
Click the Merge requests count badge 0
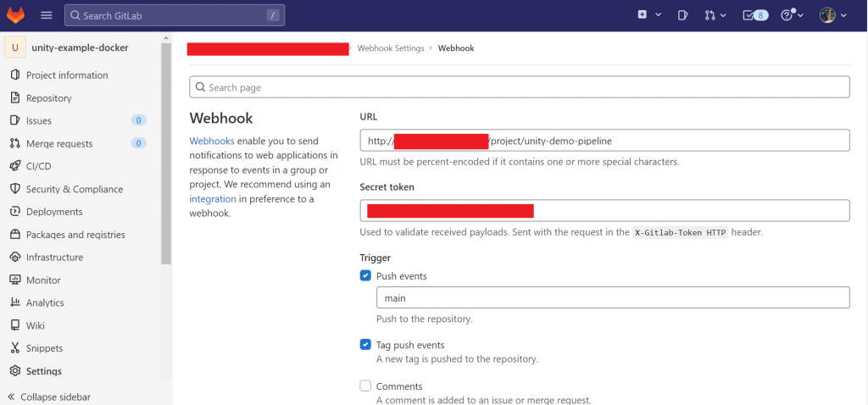138,143
